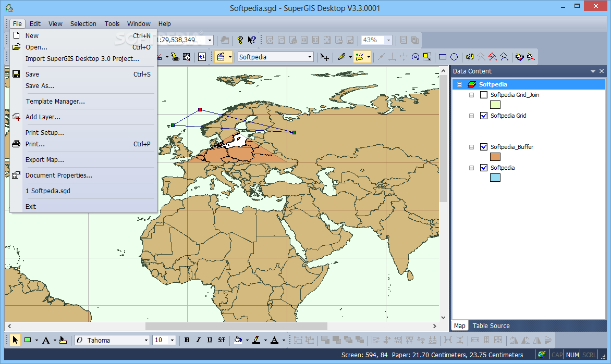Viewport: 611px width, 364px height.
Task: Collapse the Softpedia Grid layer node
Action: coord(471,116)
